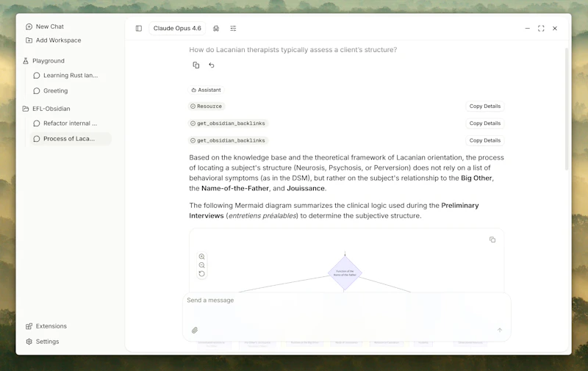The height and width of the screenshot is (371, 588).
Task: Click the EFL-Obsidian folder icon
Action: coord(26,109)
